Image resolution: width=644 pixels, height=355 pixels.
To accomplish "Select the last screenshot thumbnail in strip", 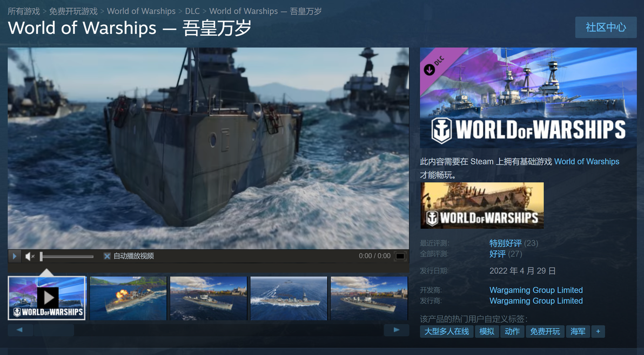I will click(369, 298).
